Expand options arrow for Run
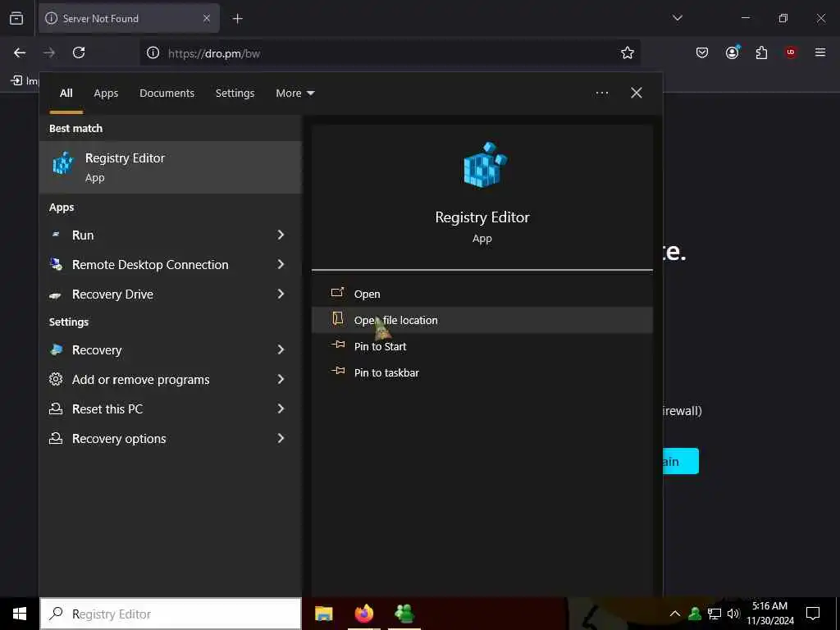Screen dimensions: 840x630 pyautogui.click(x=281, y=235)
